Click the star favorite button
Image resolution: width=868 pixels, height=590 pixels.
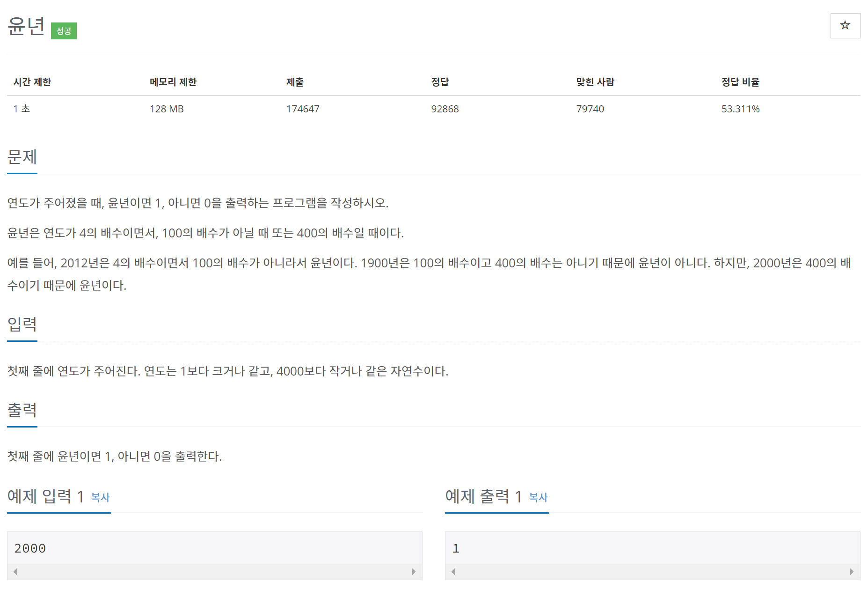845,26
